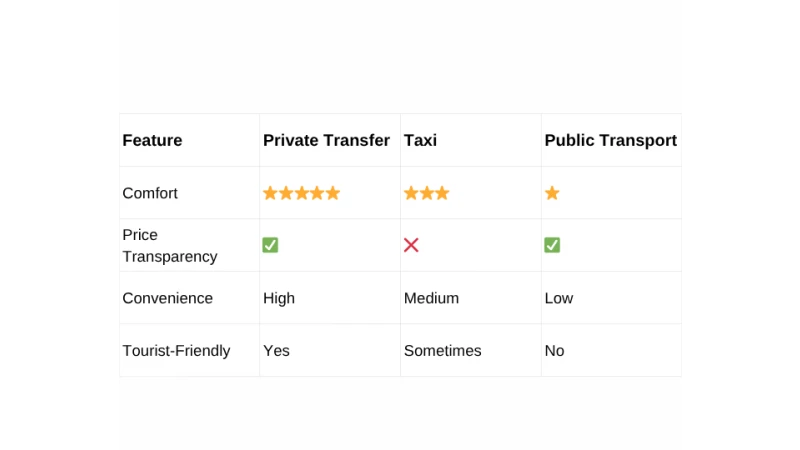Click the Tourist-Friendly row label
Viewport: 800px width, 450px height.
click(x=176, y=351)
